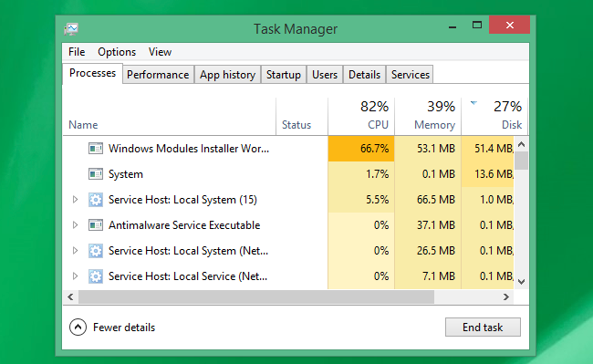593x364 pixels.
Task: Expand Service Host: Local Service (Net... row
Action: tap(75, 276)
